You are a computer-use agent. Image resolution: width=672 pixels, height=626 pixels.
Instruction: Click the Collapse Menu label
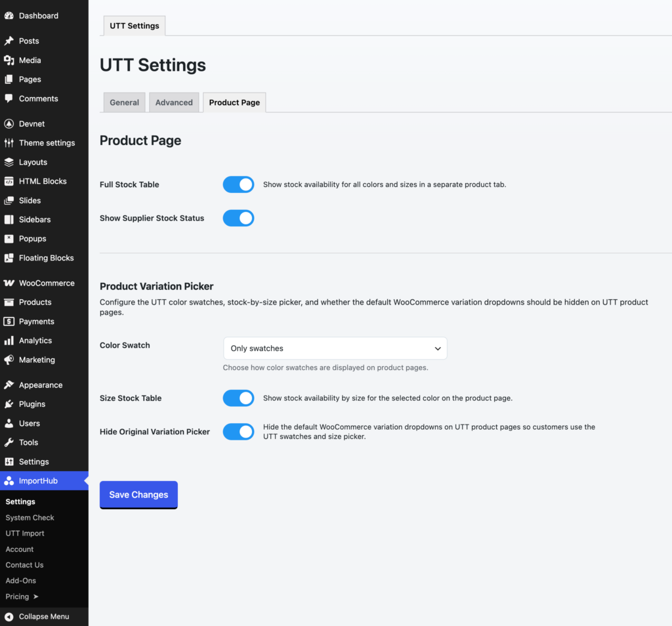(x=44, y=617)
